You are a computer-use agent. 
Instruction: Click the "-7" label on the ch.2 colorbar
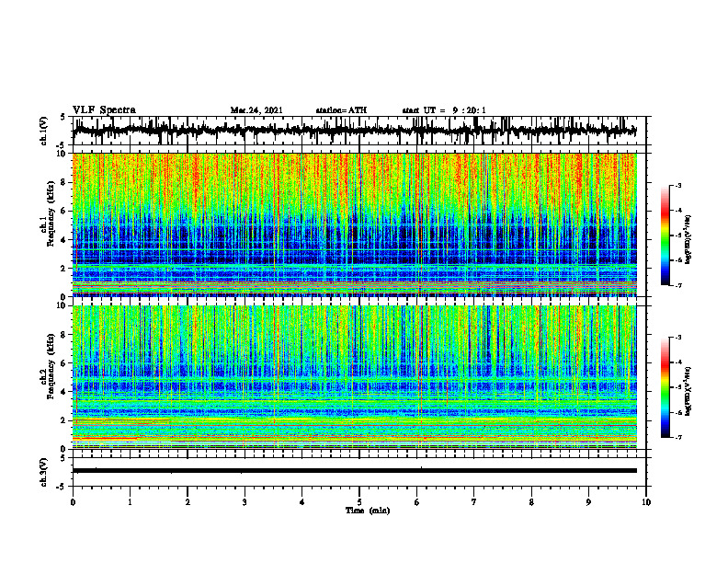point(678,437)
